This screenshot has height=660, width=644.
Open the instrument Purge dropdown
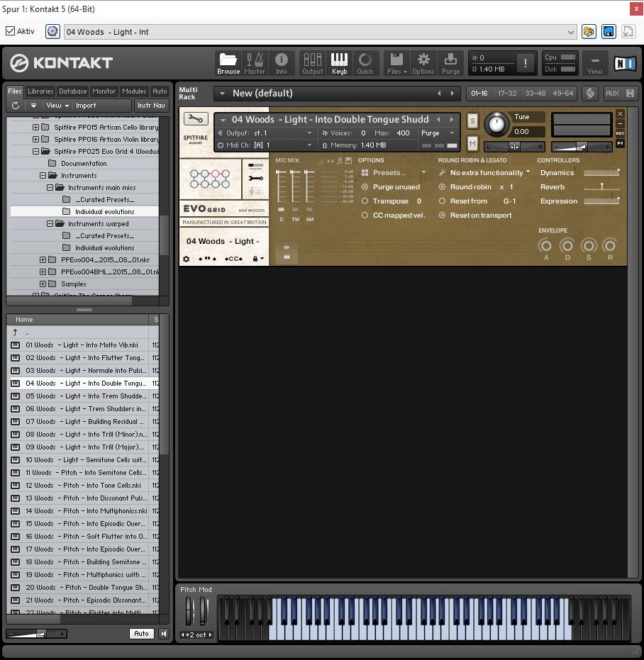pyautogui.click(x=438, y=133)
